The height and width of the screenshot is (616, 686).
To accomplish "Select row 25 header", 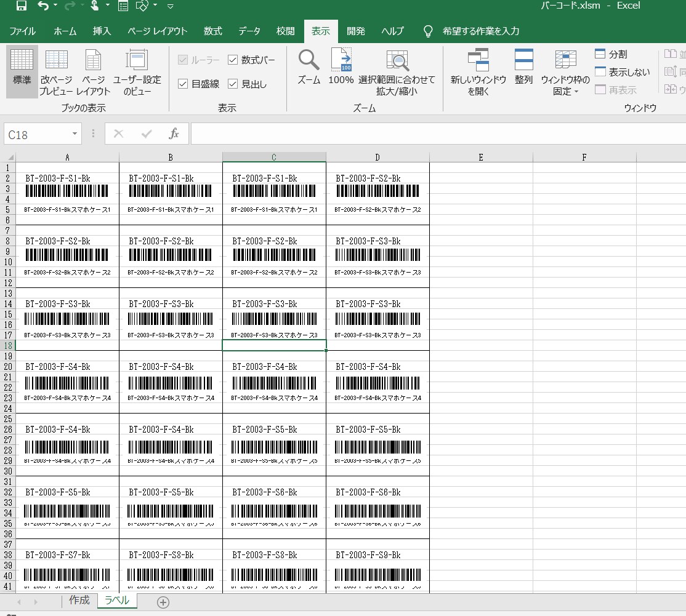I will pos(8,419).
